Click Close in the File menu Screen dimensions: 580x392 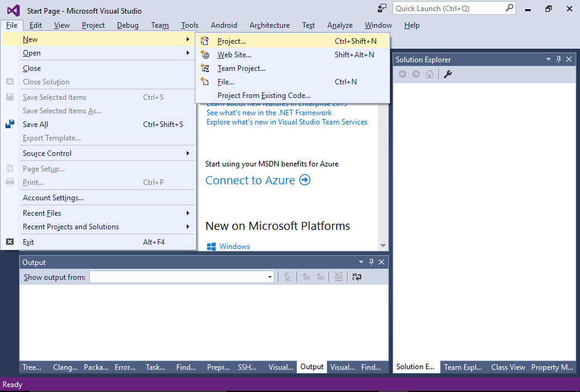[x=98, y=68]
